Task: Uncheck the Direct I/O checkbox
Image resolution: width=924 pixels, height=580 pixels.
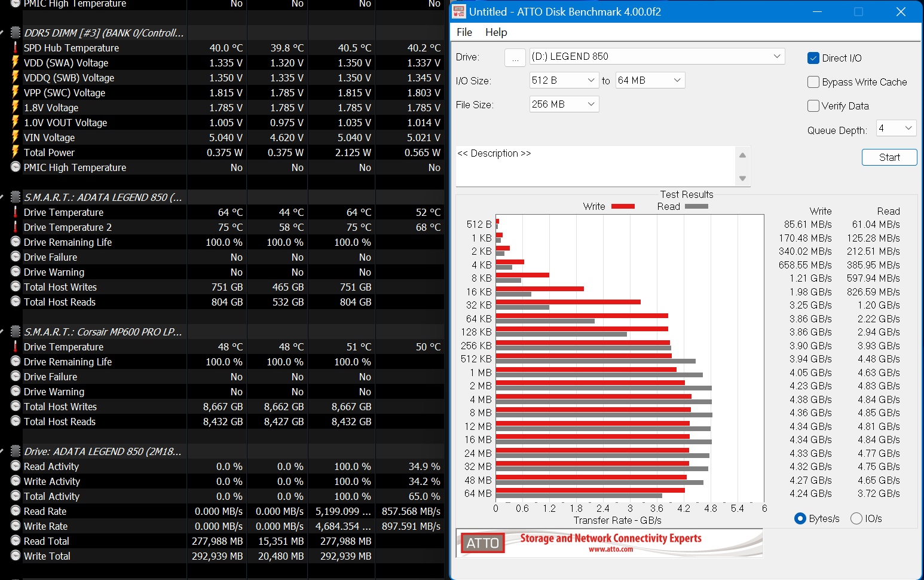Action: pos(813,58)
